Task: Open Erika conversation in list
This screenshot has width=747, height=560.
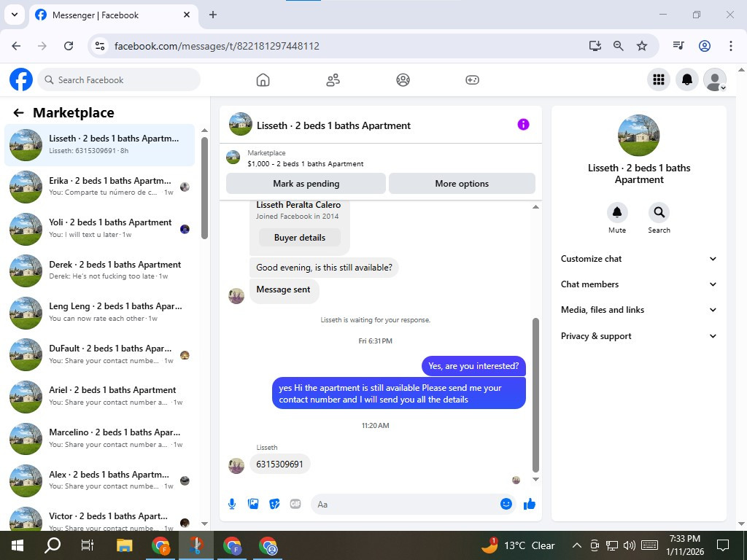Action: coord(100,187)
